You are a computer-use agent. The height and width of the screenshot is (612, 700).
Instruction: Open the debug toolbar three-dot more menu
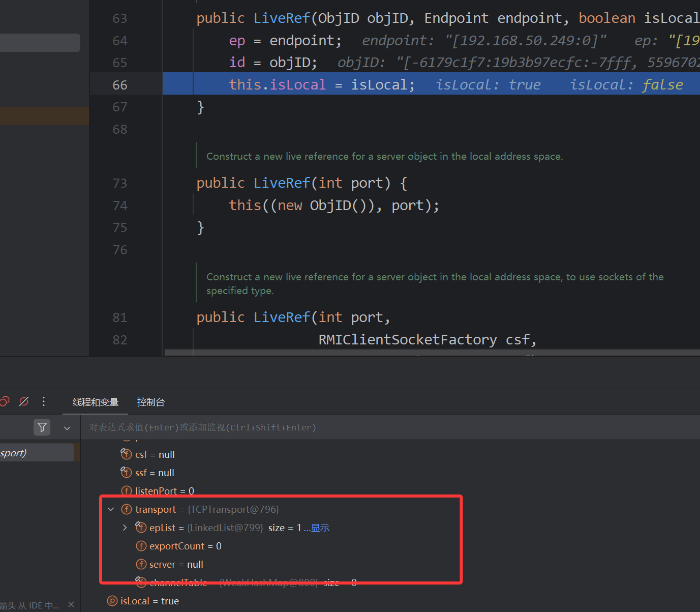click(x=44, y=401)
